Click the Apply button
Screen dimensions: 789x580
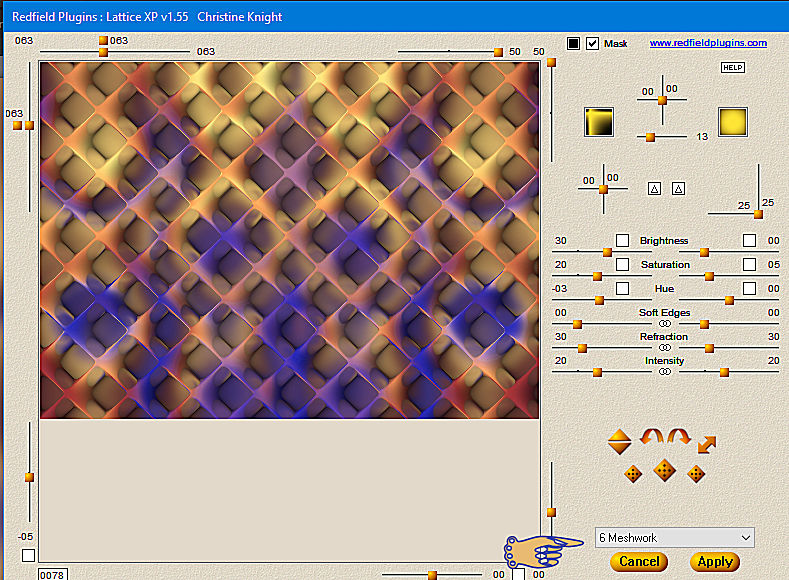click(715, 561)
